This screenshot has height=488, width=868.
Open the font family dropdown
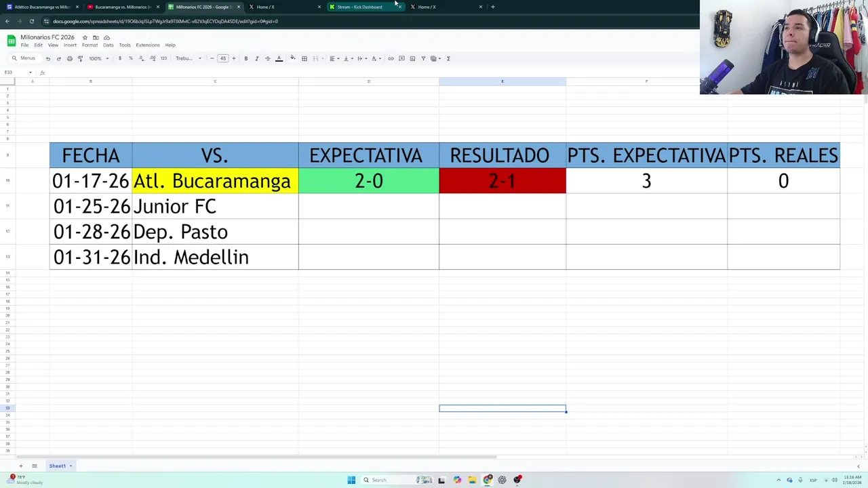[x=189, y=58]
